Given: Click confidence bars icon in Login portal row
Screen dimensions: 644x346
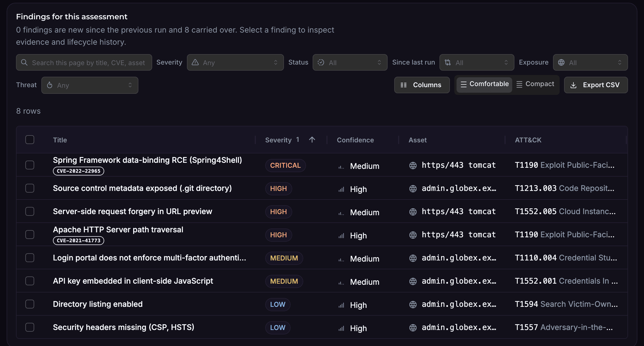Looking at the screenshot, I should [341, 259].
